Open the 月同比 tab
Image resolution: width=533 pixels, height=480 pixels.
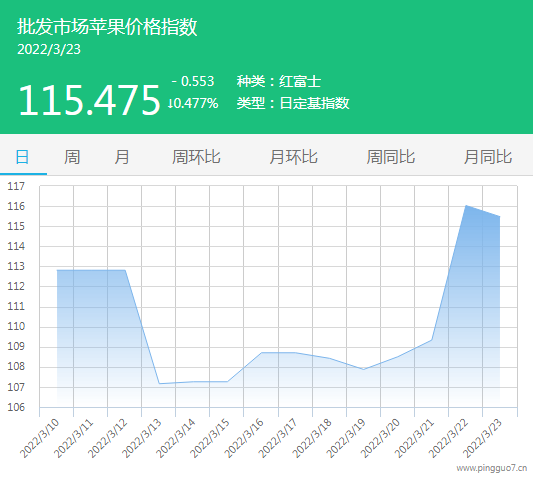click(x=488, y=157)
